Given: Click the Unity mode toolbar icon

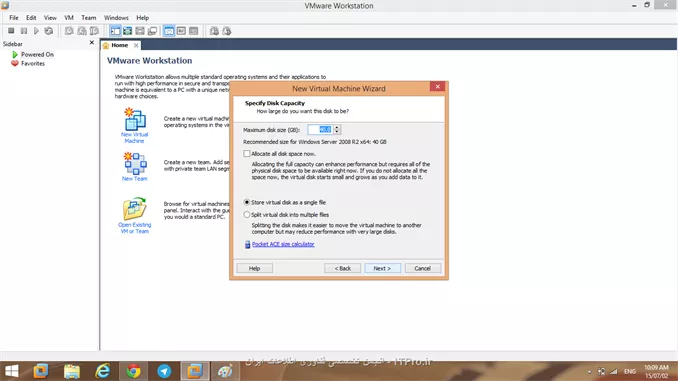Looking at the screenshot, I should 152,31.
